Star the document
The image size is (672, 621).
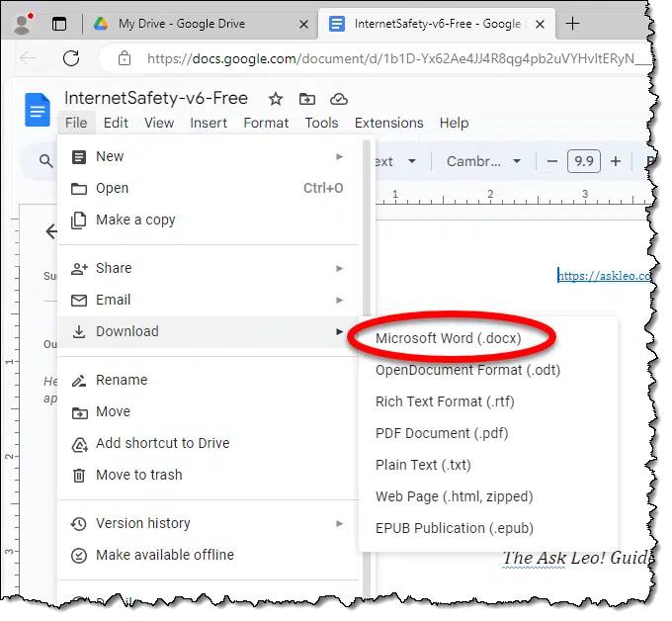click(x=276, y=99)
